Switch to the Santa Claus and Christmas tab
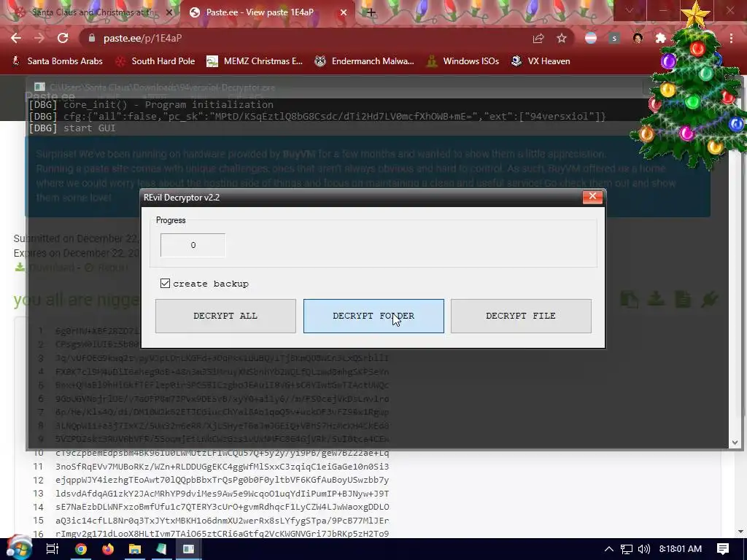 tap(93, 12)
